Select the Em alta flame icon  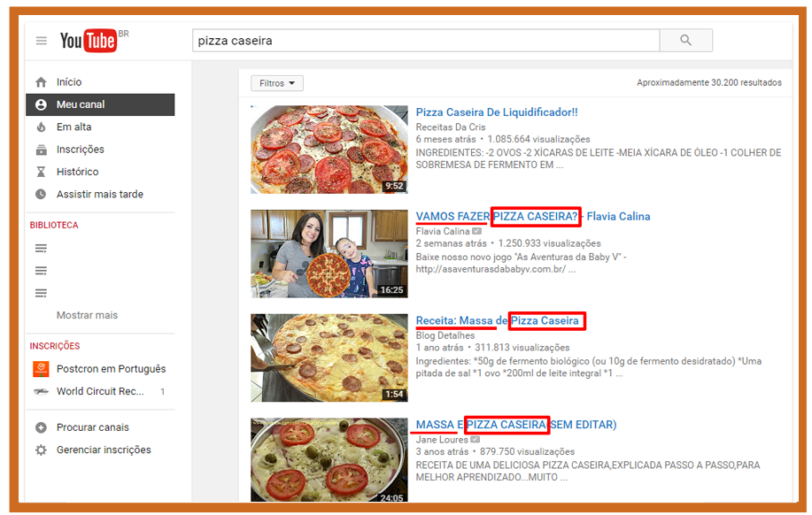coord(41,127)
